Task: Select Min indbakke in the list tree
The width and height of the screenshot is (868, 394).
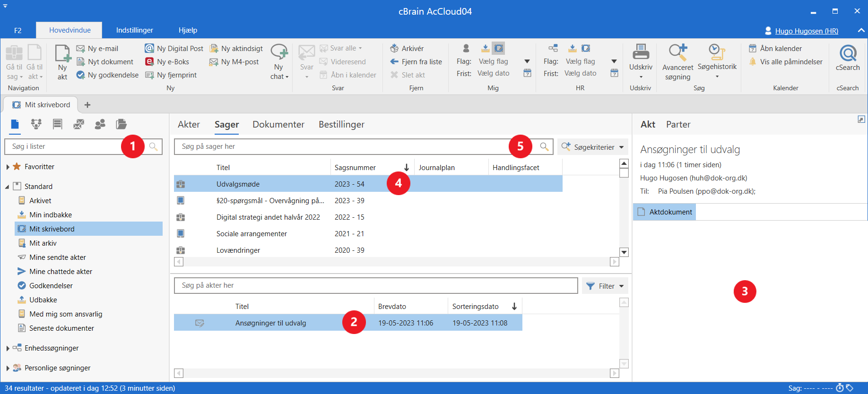Action: [50, 214]
